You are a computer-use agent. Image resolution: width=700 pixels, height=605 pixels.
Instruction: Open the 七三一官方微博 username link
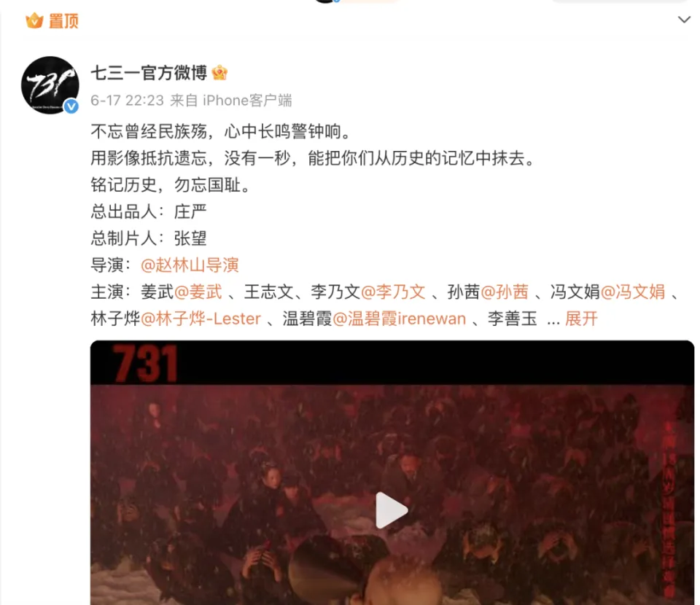tap(149, 73)
